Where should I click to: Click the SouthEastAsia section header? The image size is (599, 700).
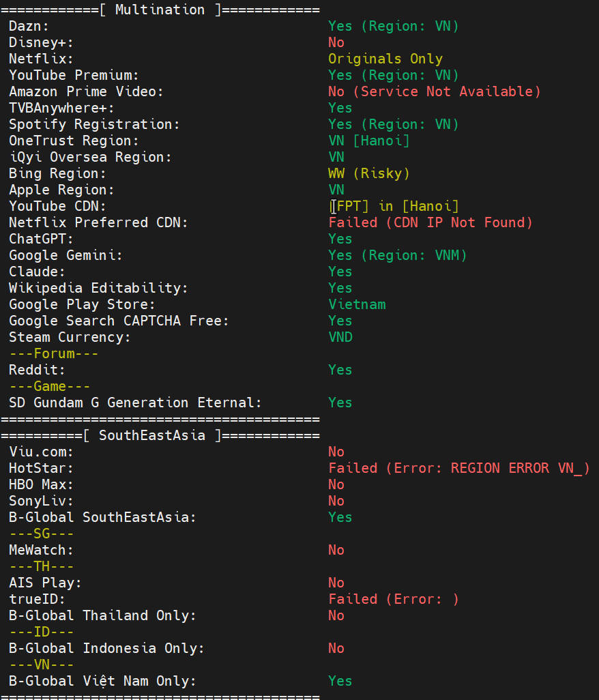point(160,435)
